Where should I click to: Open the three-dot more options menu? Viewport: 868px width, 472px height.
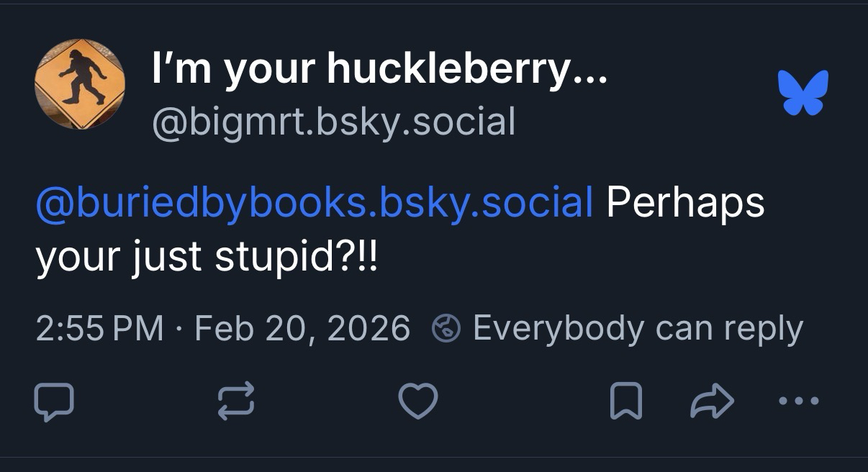click(x=799, y=401)
